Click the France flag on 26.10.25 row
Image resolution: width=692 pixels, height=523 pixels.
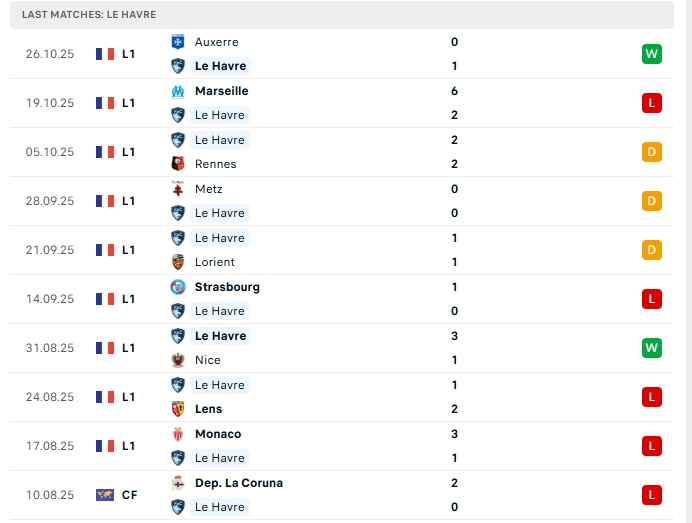point(104,54)
